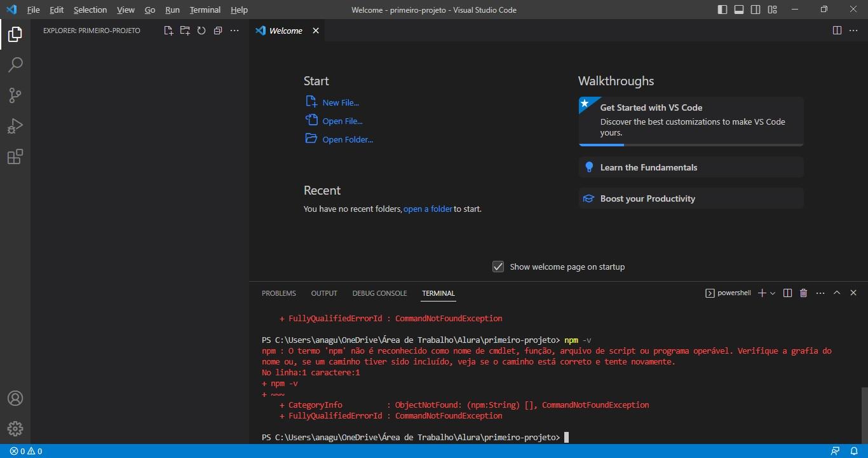
Task: Open Boost your Productivity walkthrough
Action: [x=691, y=198]
